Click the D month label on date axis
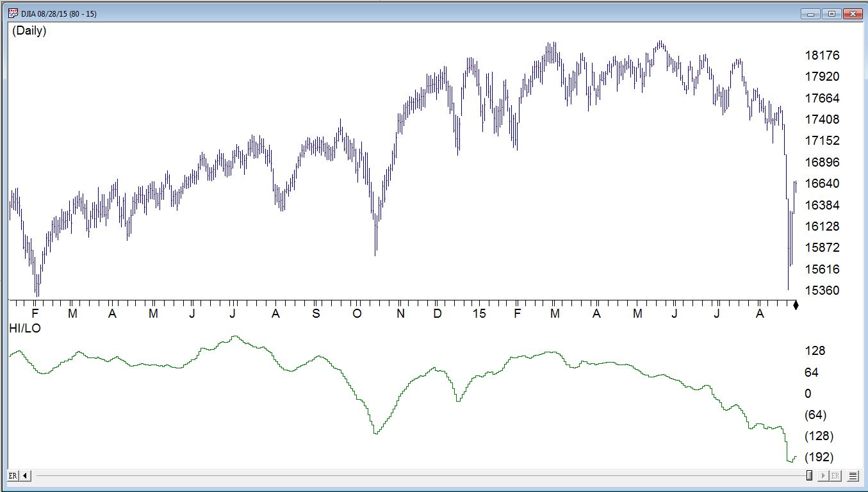This screenshot has width=868, height=492. click(438, 314)
